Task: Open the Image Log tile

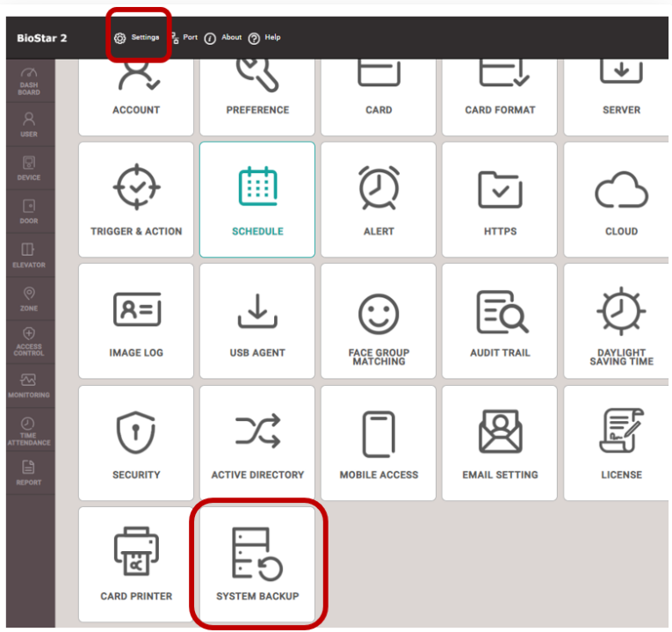Action: coord(136,321)
